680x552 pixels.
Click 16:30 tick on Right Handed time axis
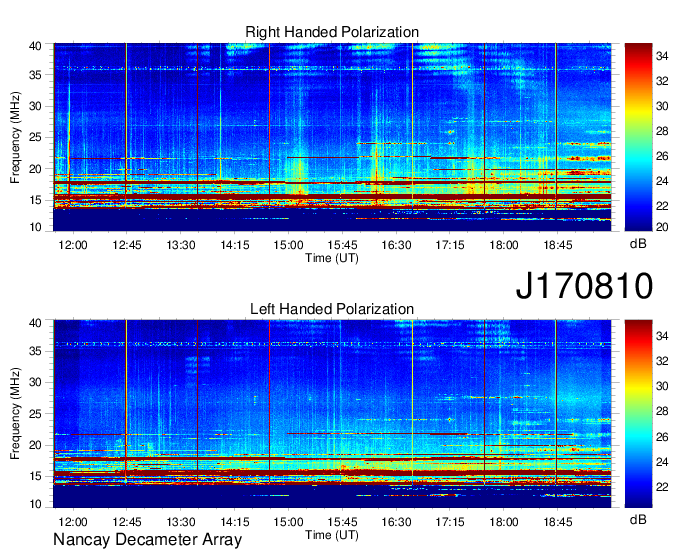click(396, 245)
